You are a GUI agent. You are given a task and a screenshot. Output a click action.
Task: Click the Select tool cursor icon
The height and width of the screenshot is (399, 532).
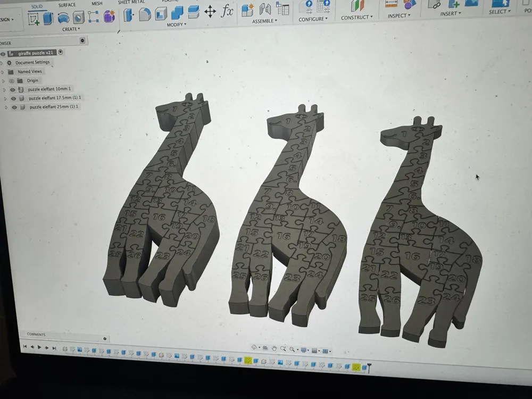(501, 3)
